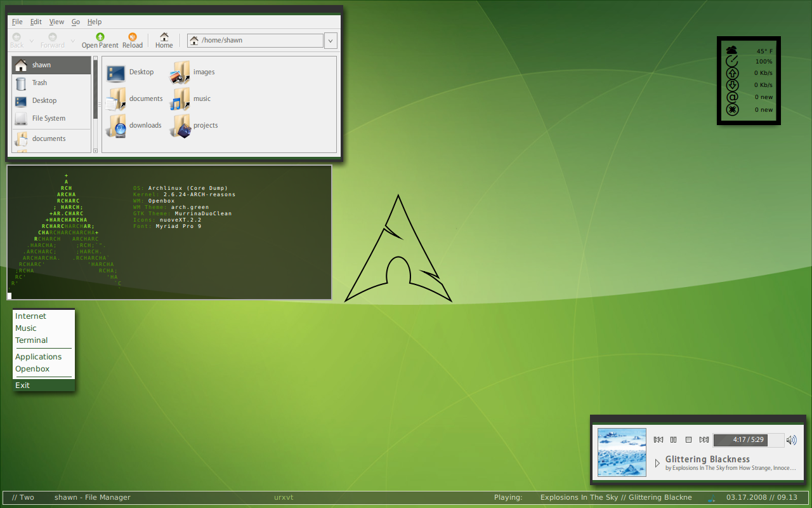This screenshot has width=812, height=508.
Task: Open the Edit menu
Action: 36,22
